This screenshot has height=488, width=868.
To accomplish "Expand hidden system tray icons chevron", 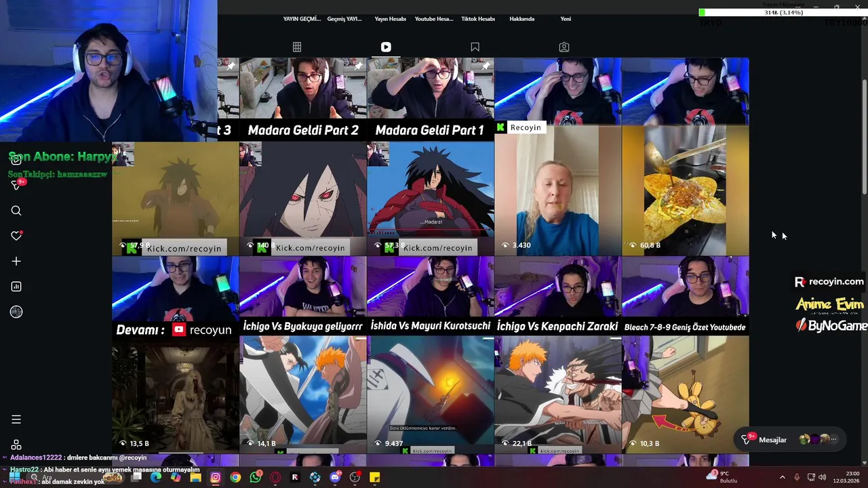I will pos(782,477).
